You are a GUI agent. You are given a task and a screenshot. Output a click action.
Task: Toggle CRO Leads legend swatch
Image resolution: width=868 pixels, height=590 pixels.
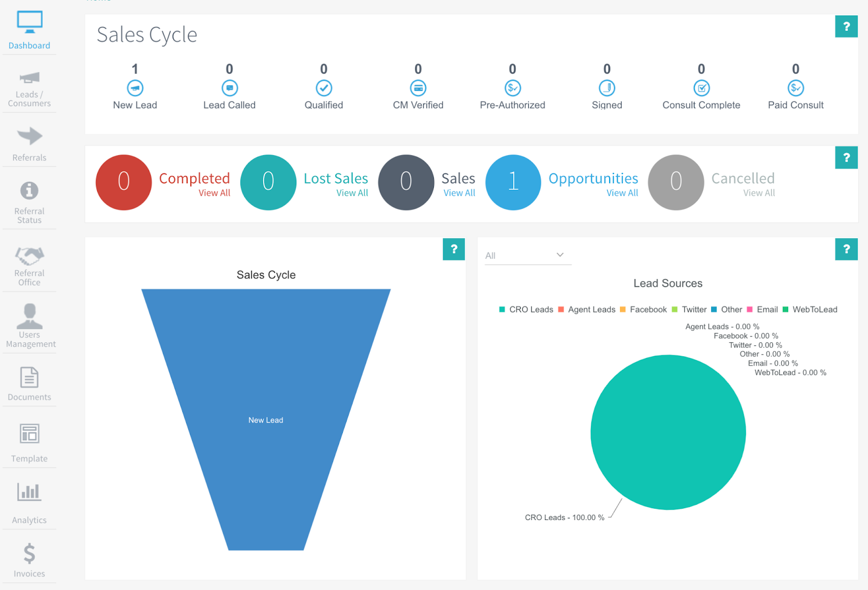(x=502, y=310)
